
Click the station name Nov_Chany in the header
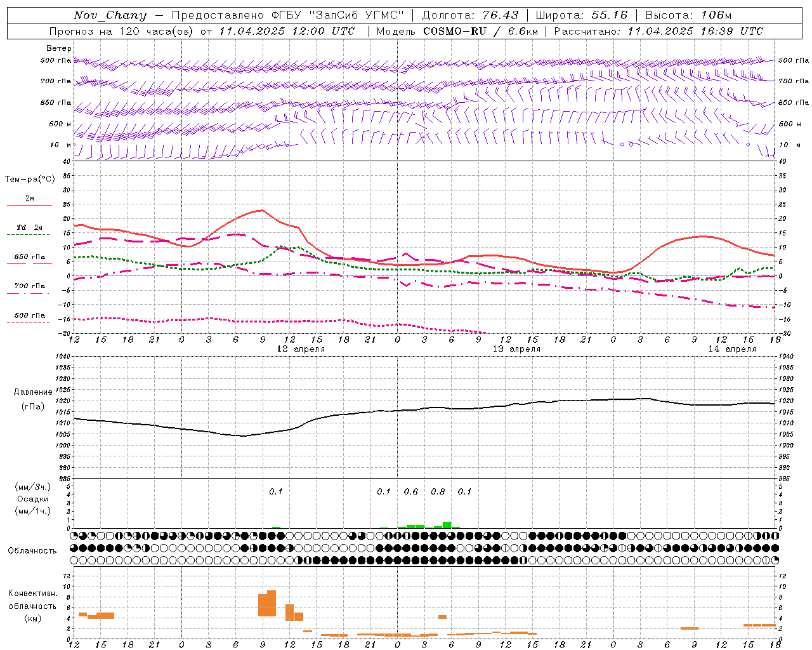pos(110,15)
